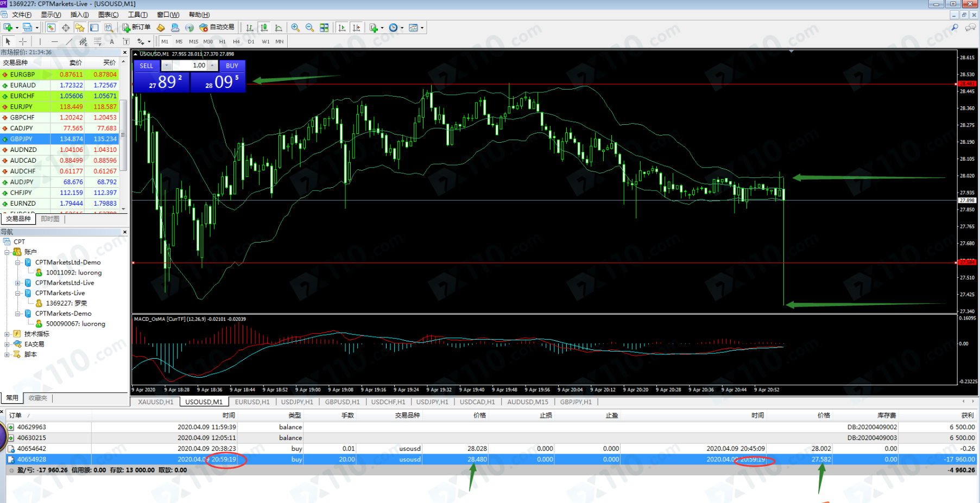Increase lot volume with the up arrow
This screenshot has height=503, width=980.
[213, 66]
